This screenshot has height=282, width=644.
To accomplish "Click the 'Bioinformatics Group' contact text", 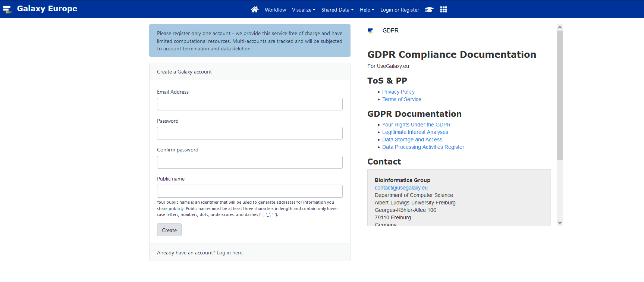I will pos(402,180).
